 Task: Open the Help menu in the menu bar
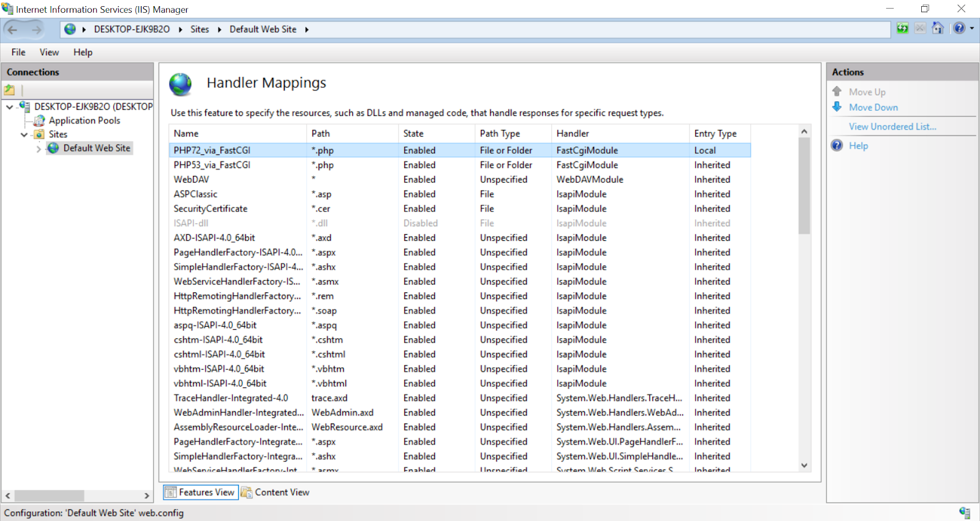83,52
